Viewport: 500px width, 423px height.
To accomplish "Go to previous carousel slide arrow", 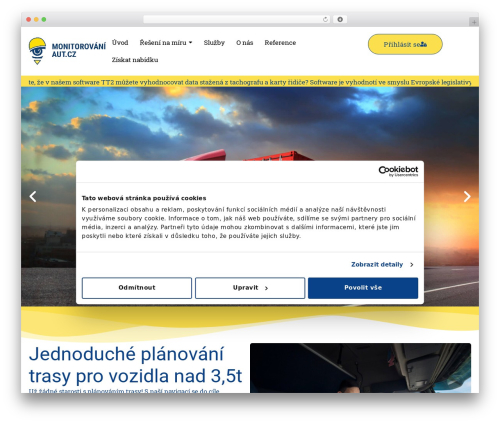I will coord(33,197).
